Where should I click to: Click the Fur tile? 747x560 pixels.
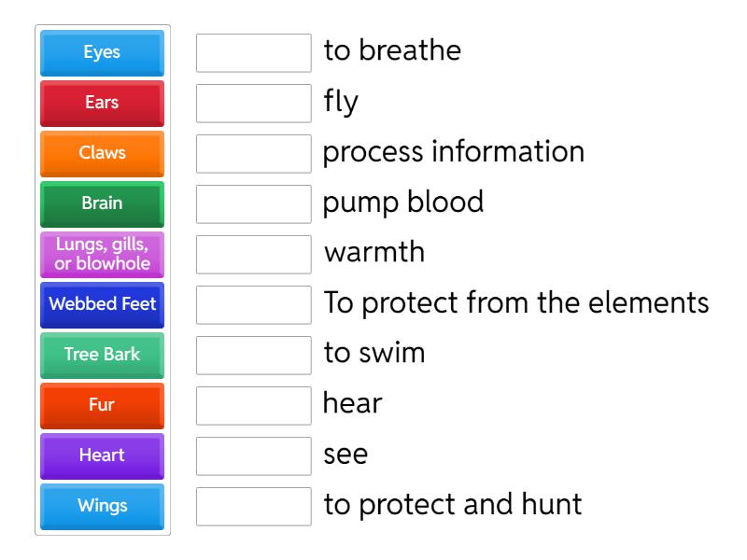pos(102,405)
